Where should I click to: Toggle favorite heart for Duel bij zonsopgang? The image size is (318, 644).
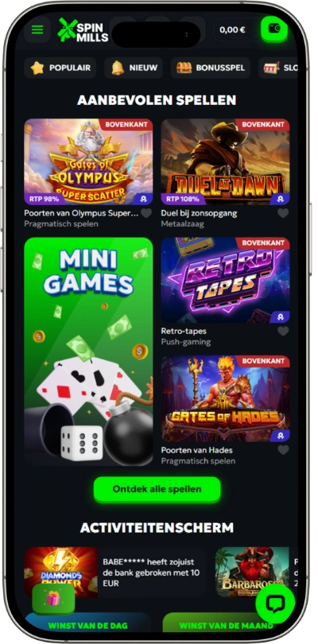[283, 213]
